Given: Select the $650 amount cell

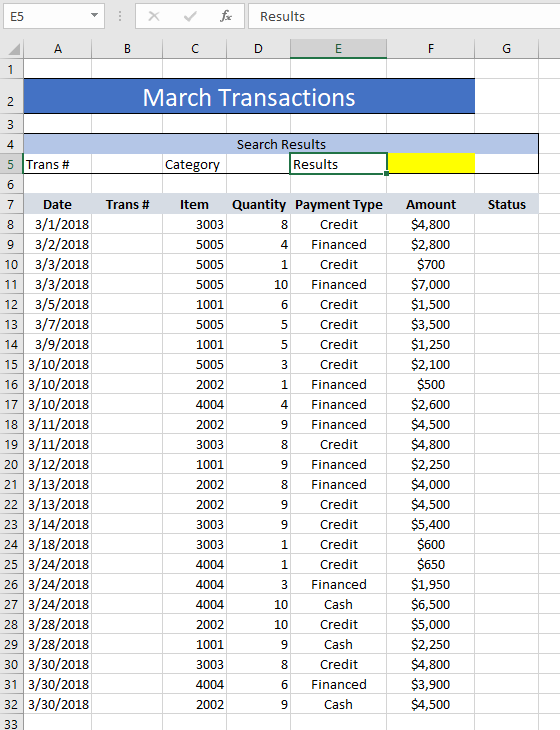Looking at the screenshot, I should pyautogui.click(x=431, y=565).
